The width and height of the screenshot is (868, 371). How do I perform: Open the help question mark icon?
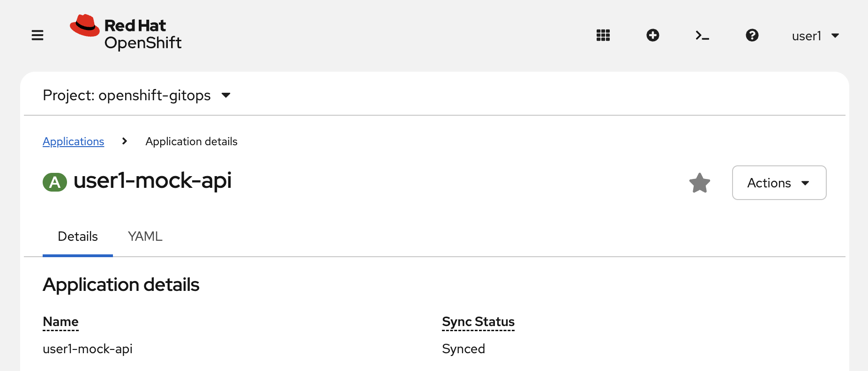(x=752, y=35)
